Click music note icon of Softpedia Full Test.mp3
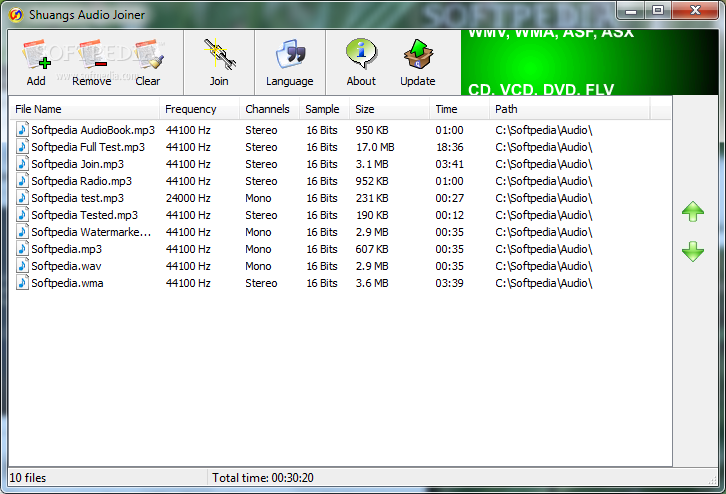The image size is (726, 494). [x=22, y=147]
